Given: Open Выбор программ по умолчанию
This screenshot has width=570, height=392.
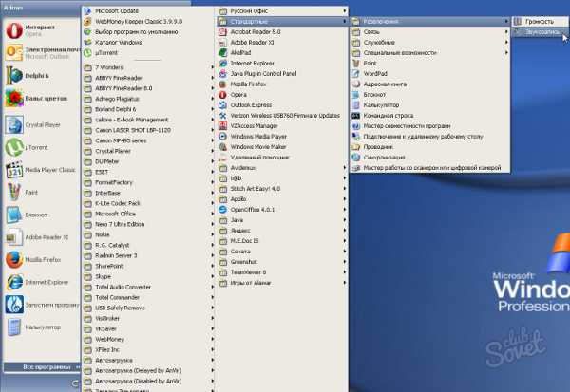Looking at the screenshot, I should click(x=147, y=32).
